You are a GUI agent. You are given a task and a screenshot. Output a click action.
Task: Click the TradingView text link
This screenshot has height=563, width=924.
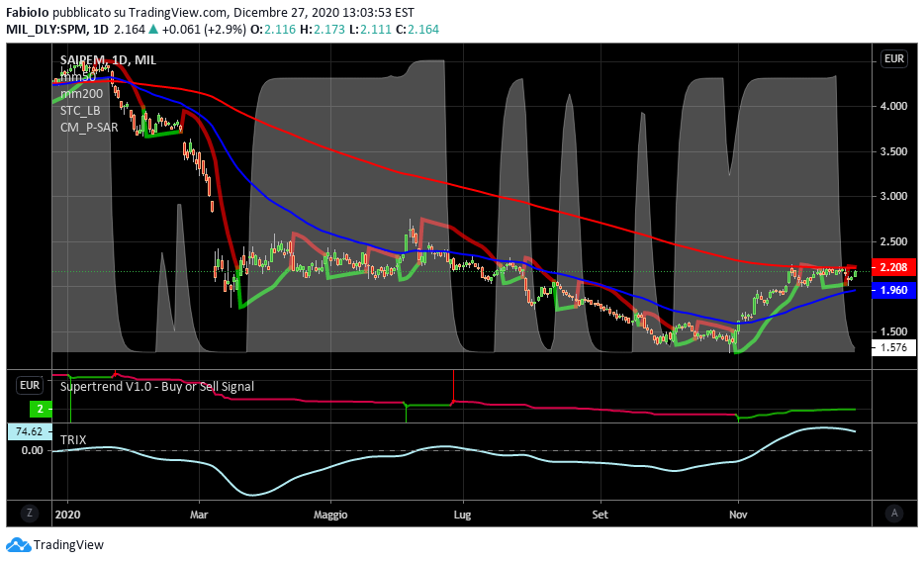68,544
